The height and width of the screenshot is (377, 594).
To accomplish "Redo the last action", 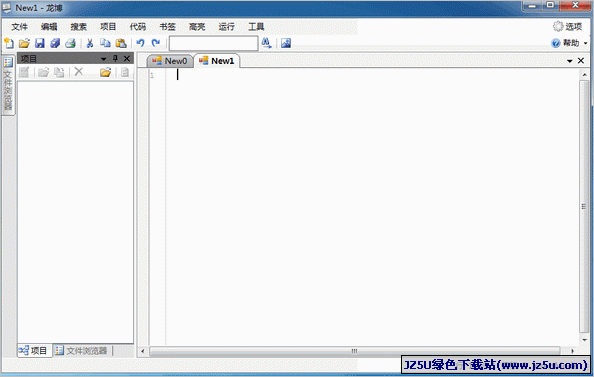I will [156, 43].
